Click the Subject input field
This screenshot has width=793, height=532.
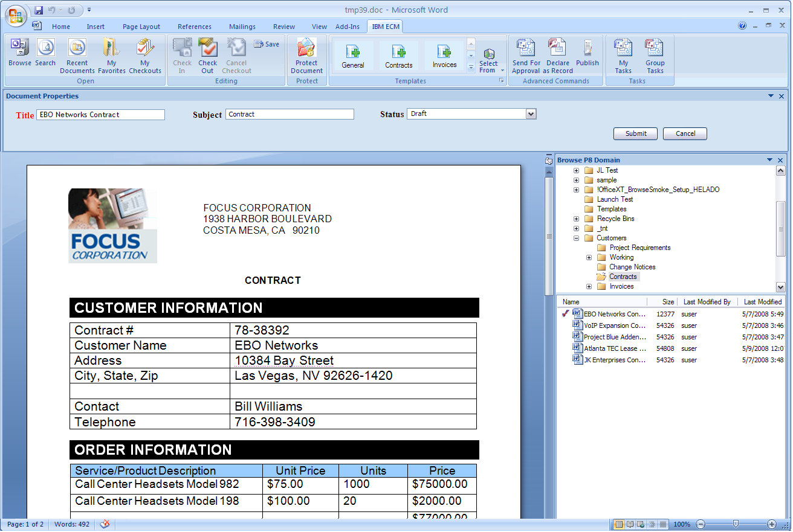(x=290, y=114)
